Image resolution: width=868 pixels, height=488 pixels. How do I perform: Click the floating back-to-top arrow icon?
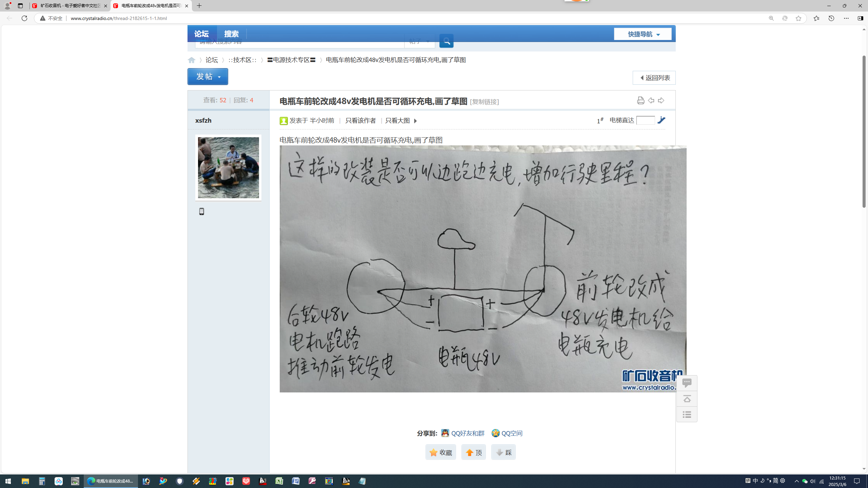687,399
